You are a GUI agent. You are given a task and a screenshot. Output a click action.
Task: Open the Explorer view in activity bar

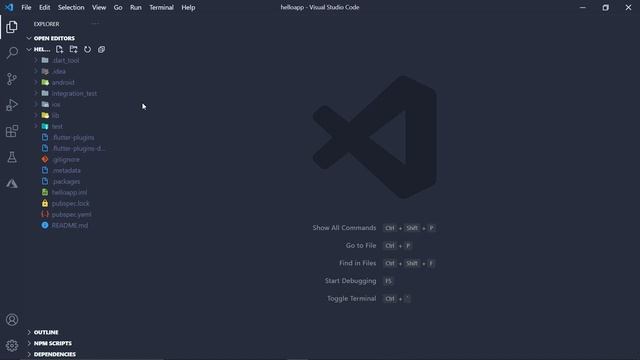pyautogui.click(x=12, y=27)
